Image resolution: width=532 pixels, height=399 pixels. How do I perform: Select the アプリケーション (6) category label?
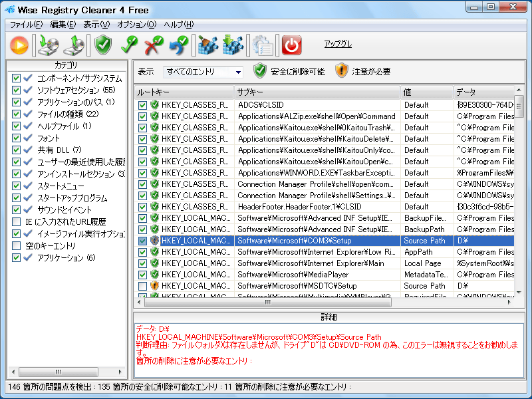[66, 257]
